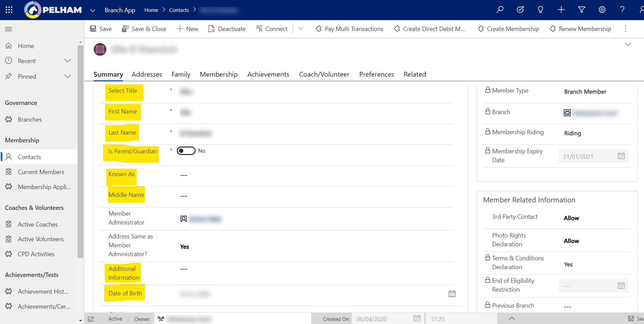Open the advanced filter funnel icon
Image resolution: width=644 pixels, height=324 pixels.
(581, 10)
